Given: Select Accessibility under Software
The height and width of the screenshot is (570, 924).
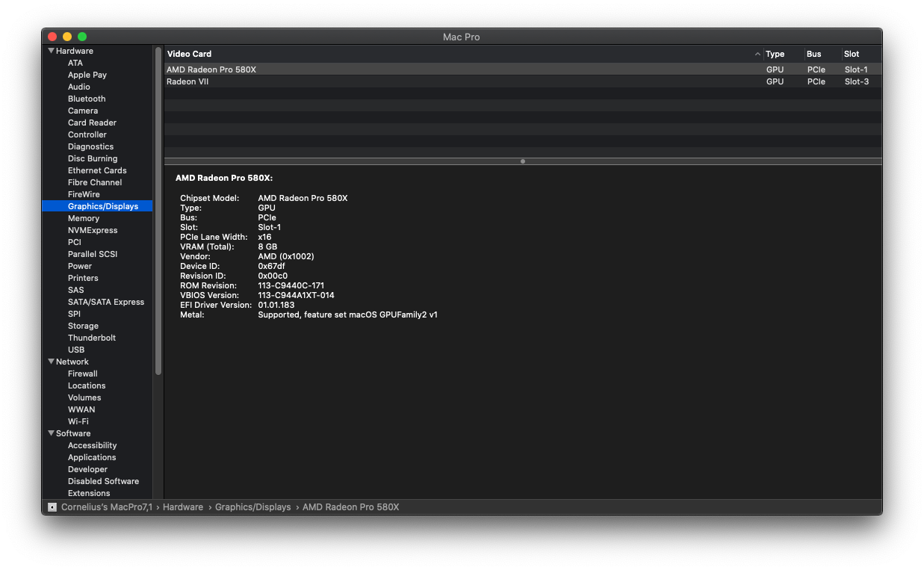Looking at the screenshot, I should click(93, 445).
